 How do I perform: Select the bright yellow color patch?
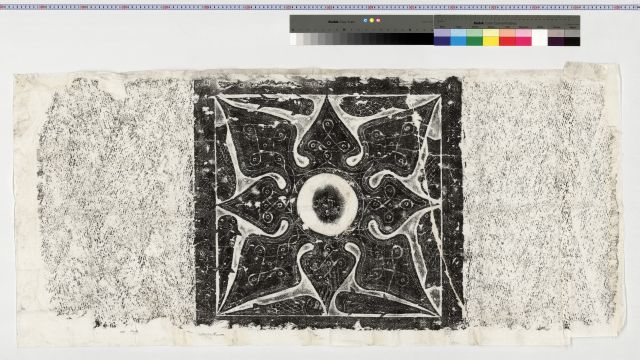click(x=491, y=41)
